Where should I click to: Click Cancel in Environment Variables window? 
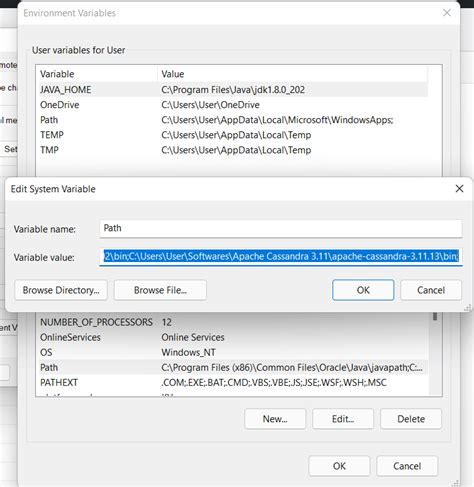(x=407, y=466)
